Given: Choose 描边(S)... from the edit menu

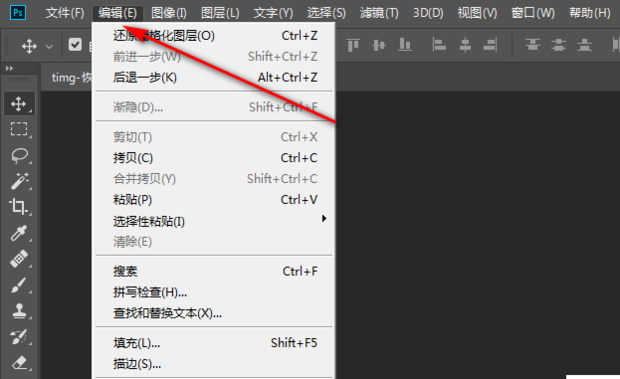Looking at the screenshot, I should pyautogui.click(x=214, y=364).
